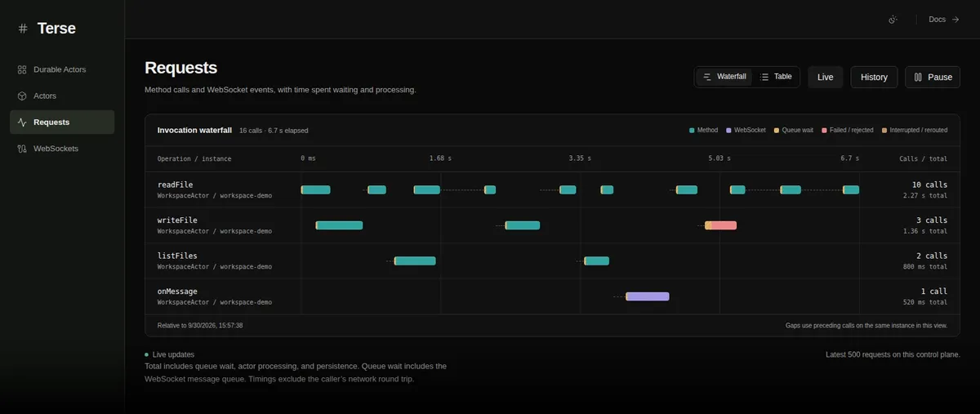Click the "Relative to 9/30/2026, 15:57:38" footer
Viewport: 980px width, 414px height.
(x=200, y=325)
